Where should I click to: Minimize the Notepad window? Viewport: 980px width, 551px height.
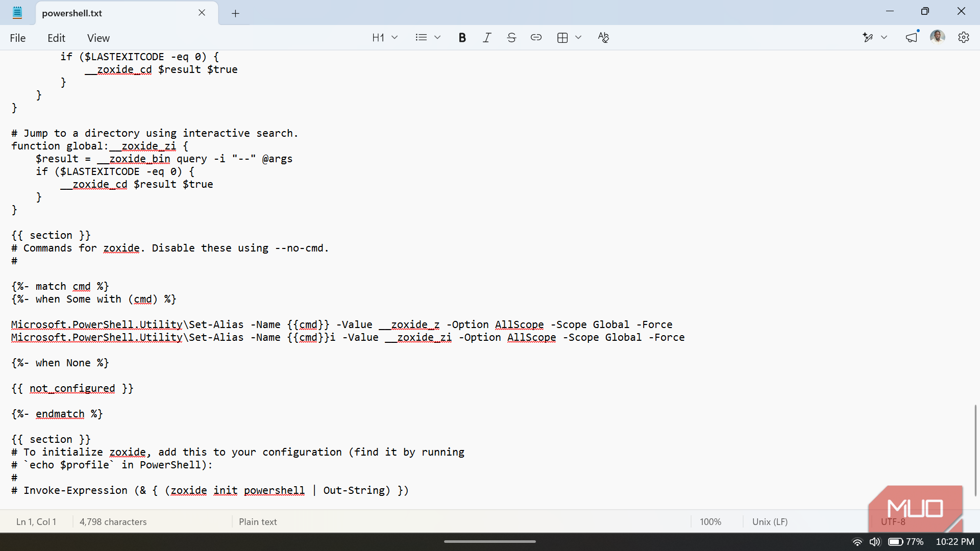pos(890,11)
